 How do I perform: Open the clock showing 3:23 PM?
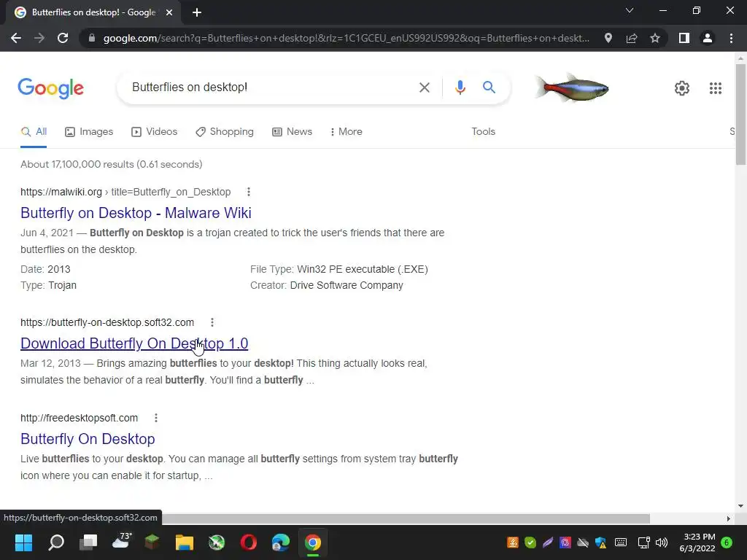(x=697, y=542)
